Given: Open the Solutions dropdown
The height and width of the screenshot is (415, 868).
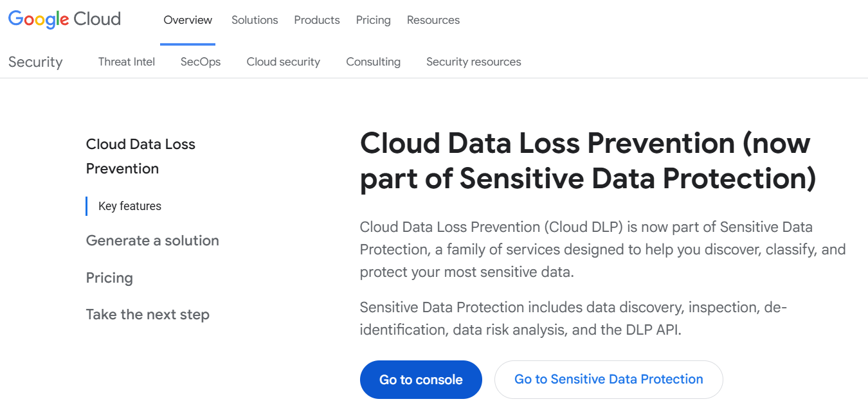Looking at the screenshot, I should click(255, 20).
